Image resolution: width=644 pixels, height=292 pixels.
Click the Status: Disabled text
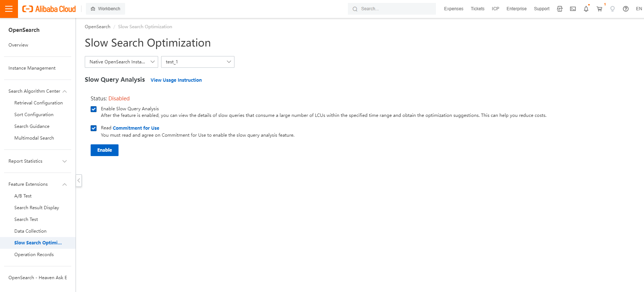coord(110,99)
